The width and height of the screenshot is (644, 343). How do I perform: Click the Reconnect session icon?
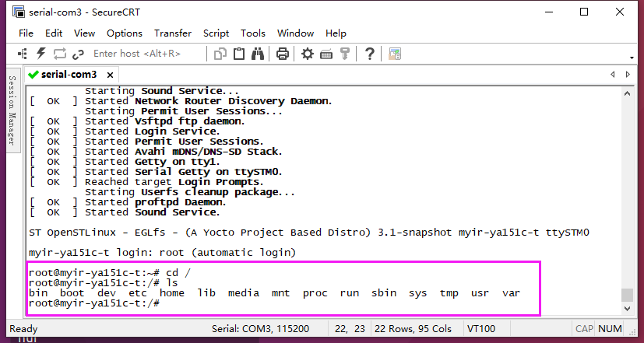point(60,54)
